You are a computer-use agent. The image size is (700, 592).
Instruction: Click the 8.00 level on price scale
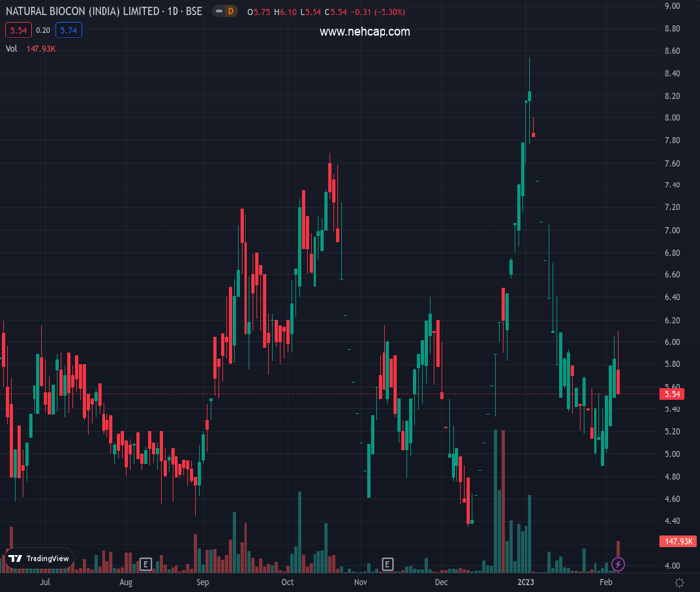(673, 118)
